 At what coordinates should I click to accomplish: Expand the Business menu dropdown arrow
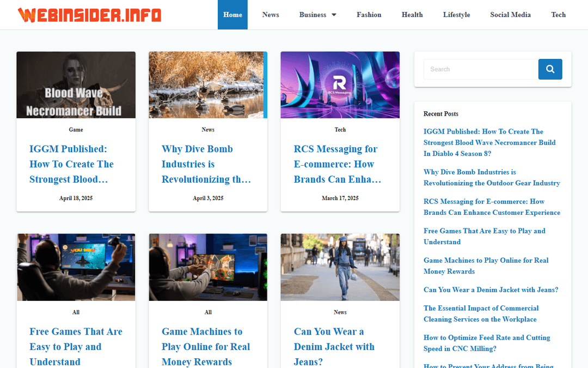[334, 15]
